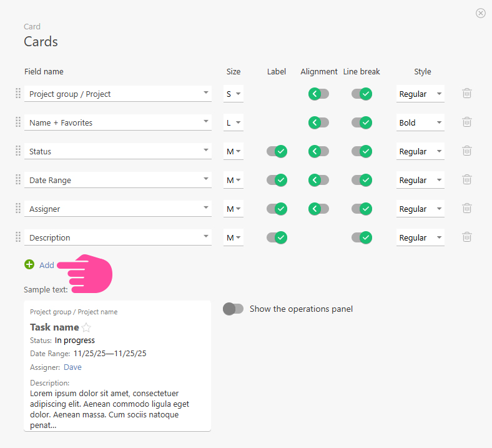Open the Date Range field name dropdown

point(117,180)
